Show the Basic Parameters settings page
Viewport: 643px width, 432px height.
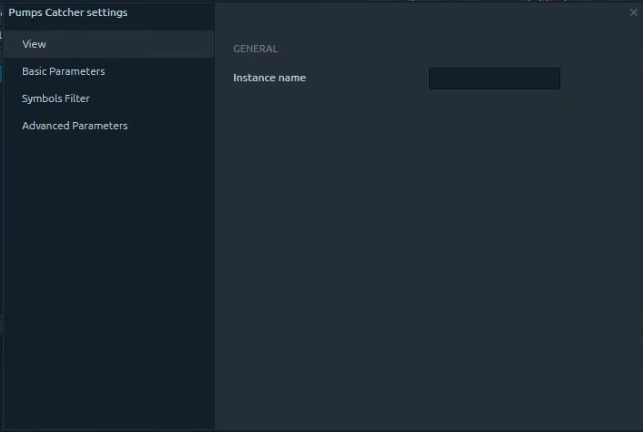(x=63, y=71)
